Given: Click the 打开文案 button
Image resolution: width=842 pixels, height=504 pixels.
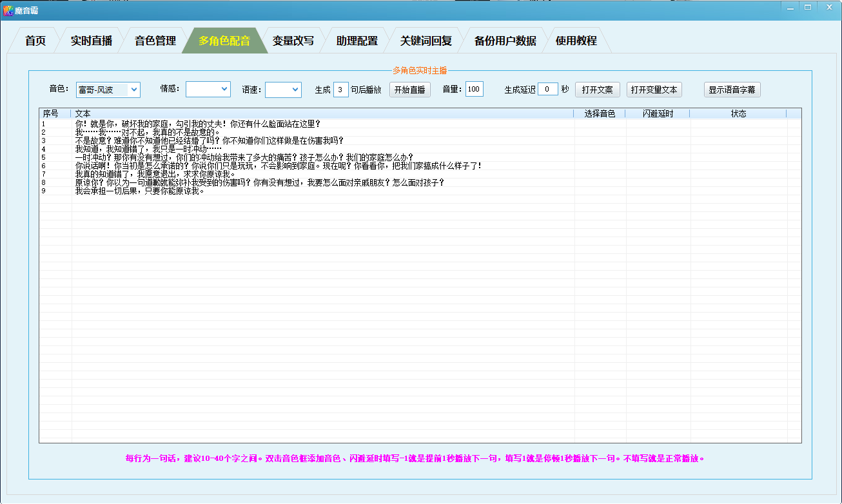Looking at the screenshot, I should point(597,89).
